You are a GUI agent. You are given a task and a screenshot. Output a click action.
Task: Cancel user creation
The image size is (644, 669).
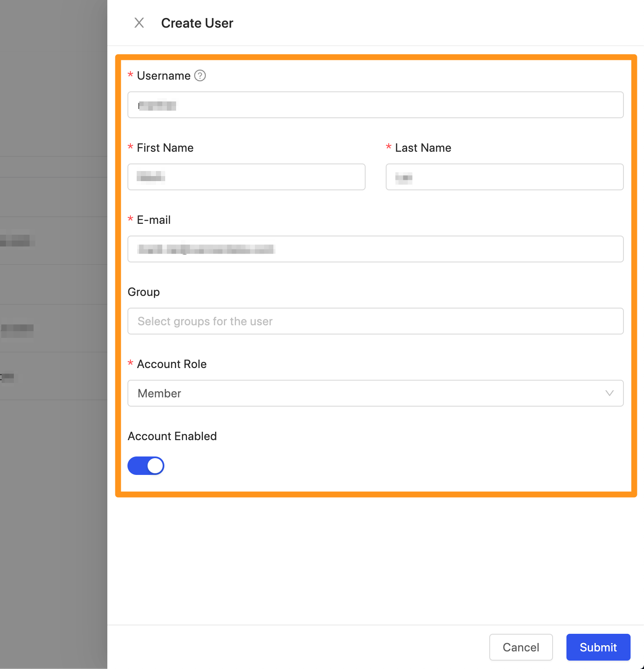(521, 647)
